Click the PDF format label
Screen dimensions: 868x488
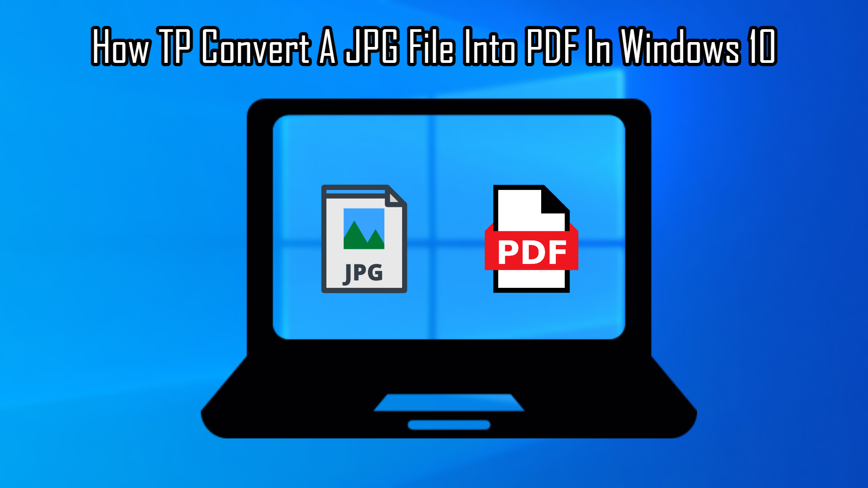528,246
